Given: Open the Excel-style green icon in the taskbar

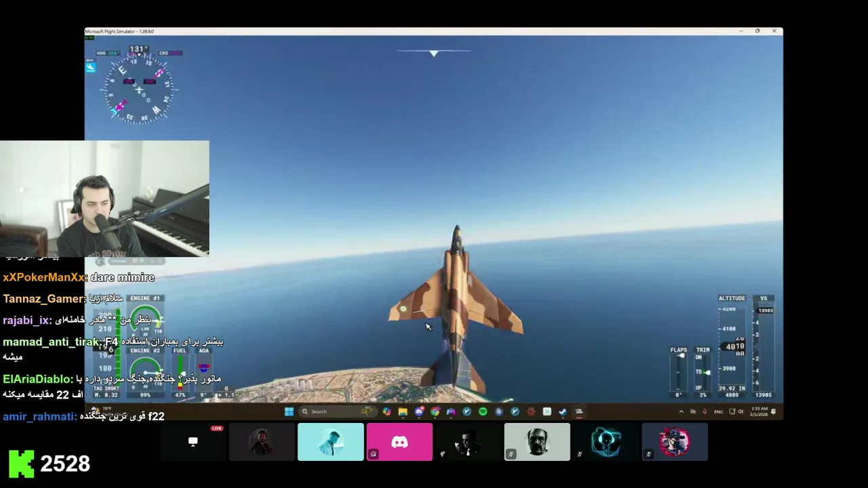Looking at the screenshot, I should [x=547, y=411].
